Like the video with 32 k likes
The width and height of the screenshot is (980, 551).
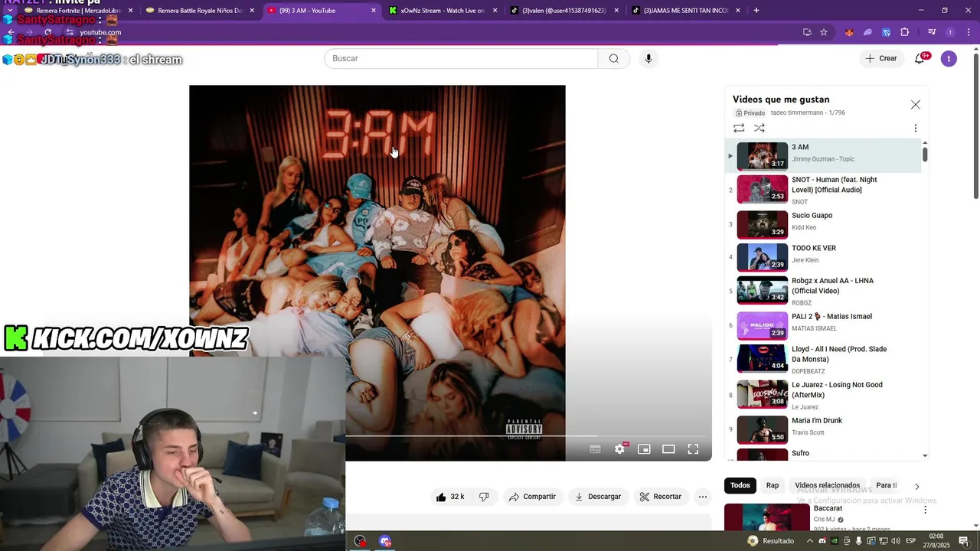pyautogui.click(x=450, y=497)
